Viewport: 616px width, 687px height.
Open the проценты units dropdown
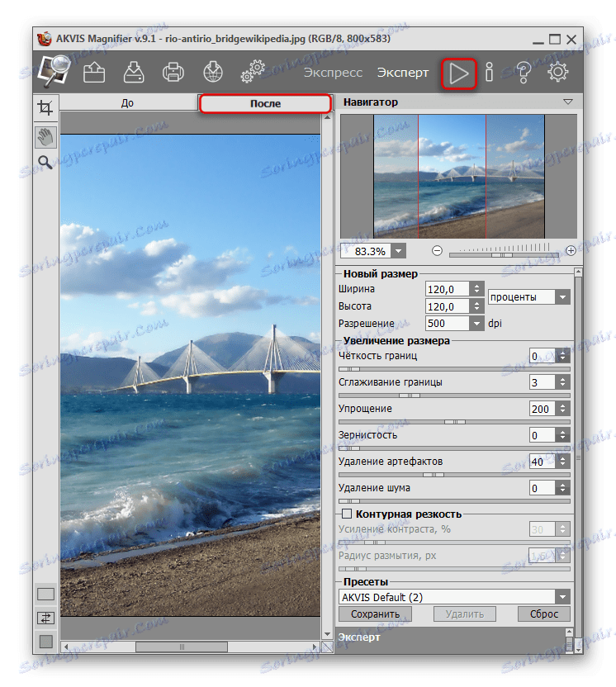pos(562,297)
